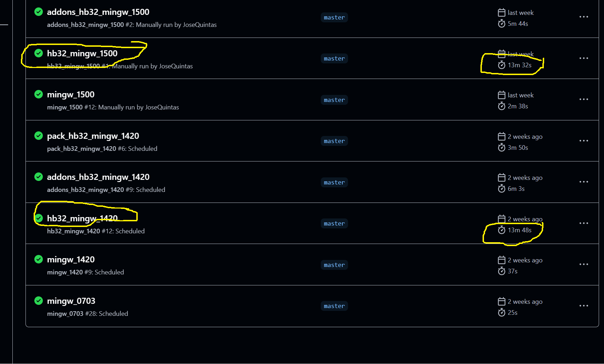The height and width of the screenshot is (364, 604).
Task: Click stopwatch icon beside 2m 38s duration
Action: pyautogui.click(x=501, y=106)
